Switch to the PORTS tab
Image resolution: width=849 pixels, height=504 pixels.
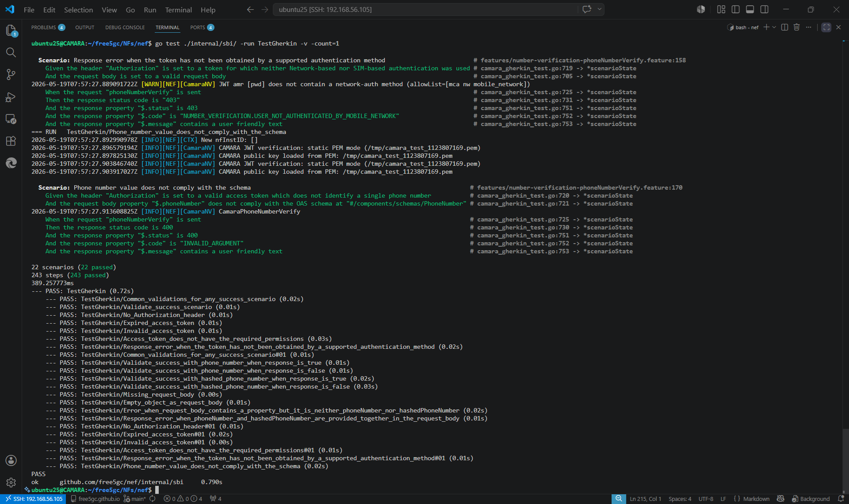click(202, 27)
